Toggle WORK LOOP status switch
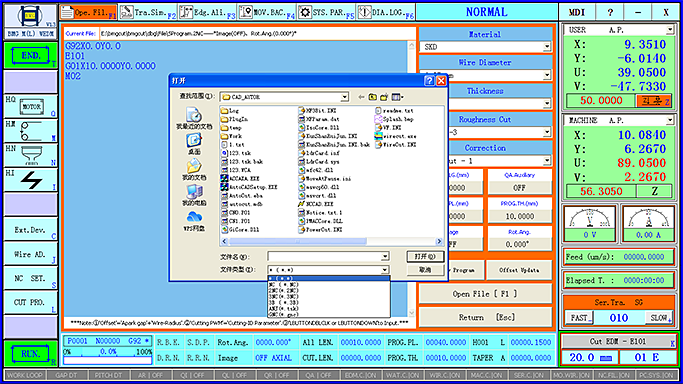The width and height of the screenshot is (683, 384). [x=24, y=375]
